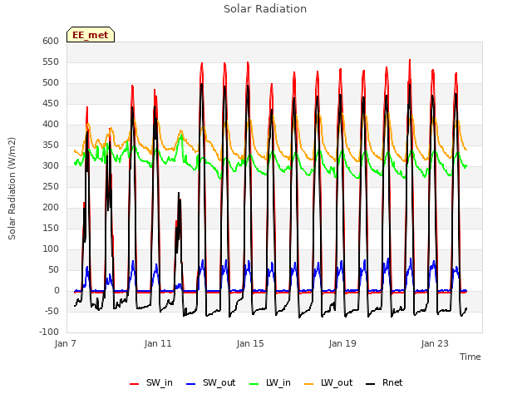Viewport: 532px width, 399px height.
Task: Click the 150 y-axis tick label
Action: click(x=51, y=228)
